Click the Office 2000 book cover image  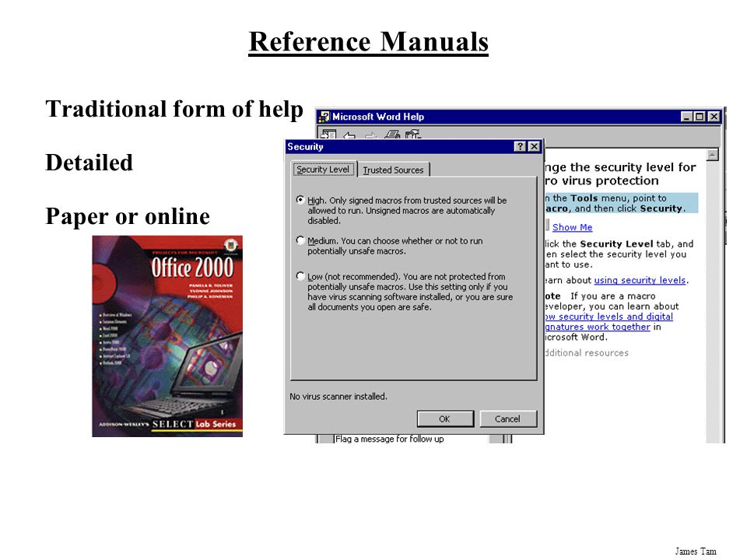167,336
